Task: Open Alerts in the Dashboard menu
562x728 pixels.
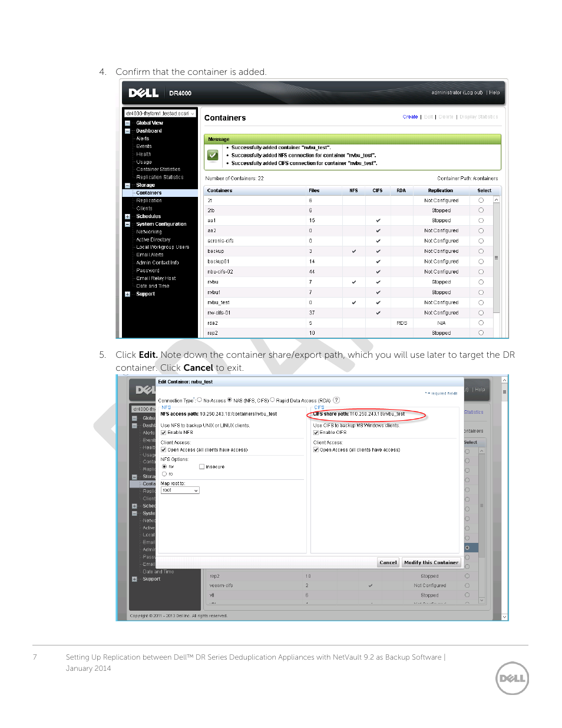Action: pos(143,139)
